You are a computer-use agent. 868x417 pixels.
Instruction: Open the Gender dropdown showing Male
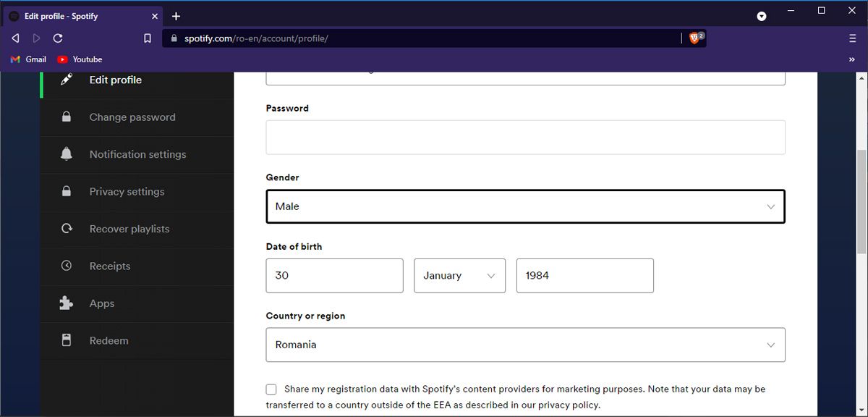(525, 206)
